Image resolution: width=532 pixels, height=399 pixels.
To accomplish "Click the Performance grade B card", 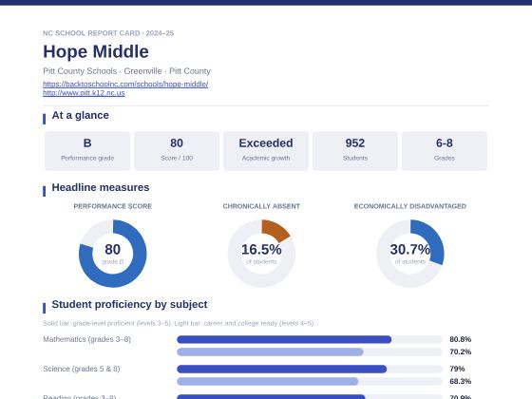I will coord(87,151).
